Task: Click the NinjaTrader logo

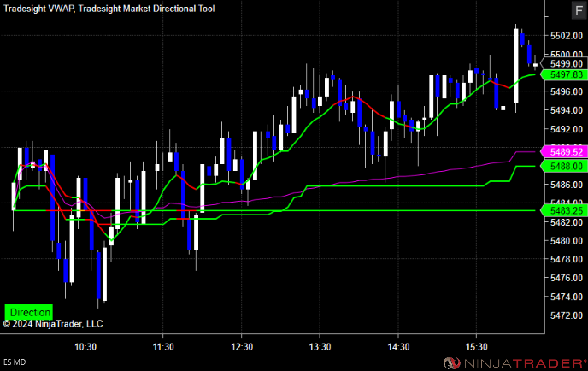Action: [514, 363]
